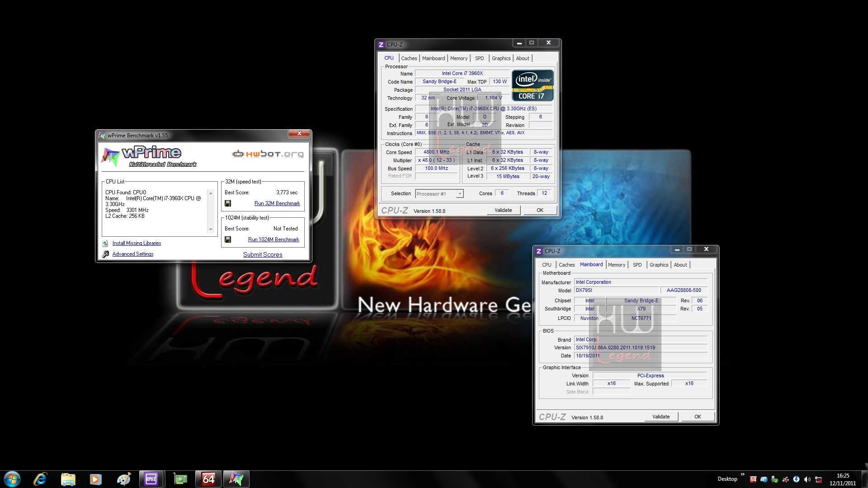The image size is (868, 488).
Task: Click the floppy disk icon beside Run 1024M Benchmark
Action: 228,239
